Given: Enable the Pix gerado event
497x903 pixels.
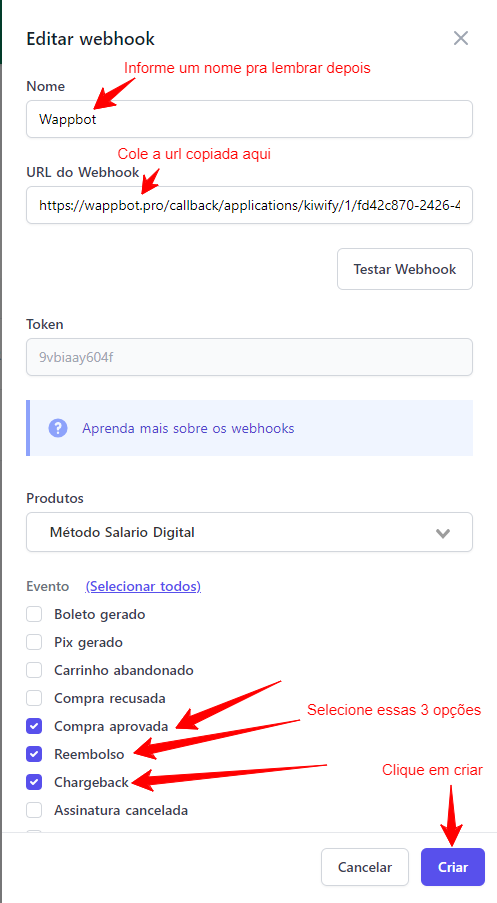Looking at the screenshot, I should pos(34,642).
